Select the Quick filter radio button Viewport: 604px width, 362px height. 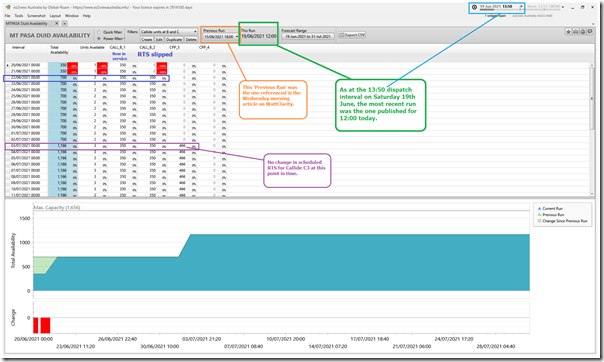[x=99, y=32]
